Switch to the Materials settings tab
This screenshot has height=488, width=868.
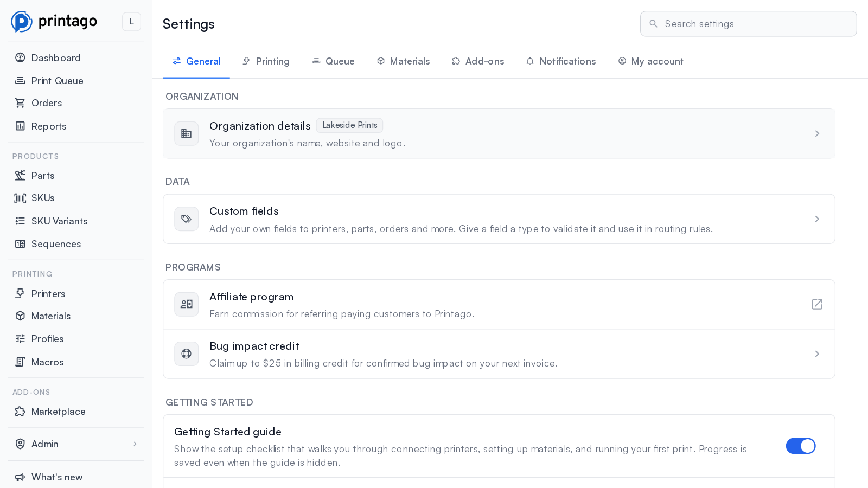(x=403, y=61)
